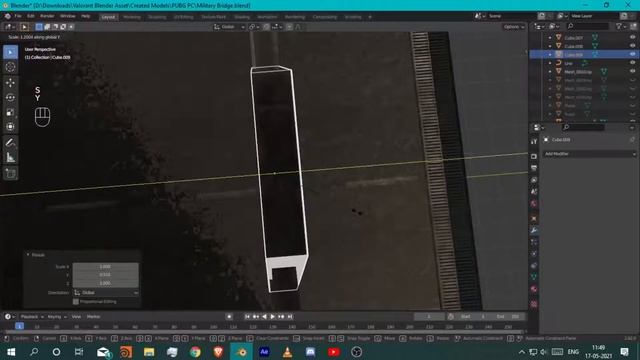Jump to the timeline start frame
This screenshot has width=640, height=360.
247,316
